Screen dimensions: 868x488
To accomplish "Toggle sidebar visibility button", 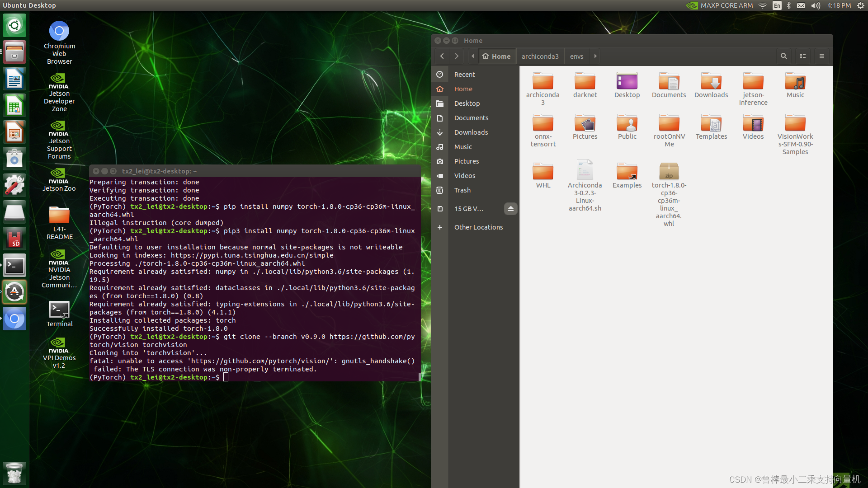I will 473,56.
